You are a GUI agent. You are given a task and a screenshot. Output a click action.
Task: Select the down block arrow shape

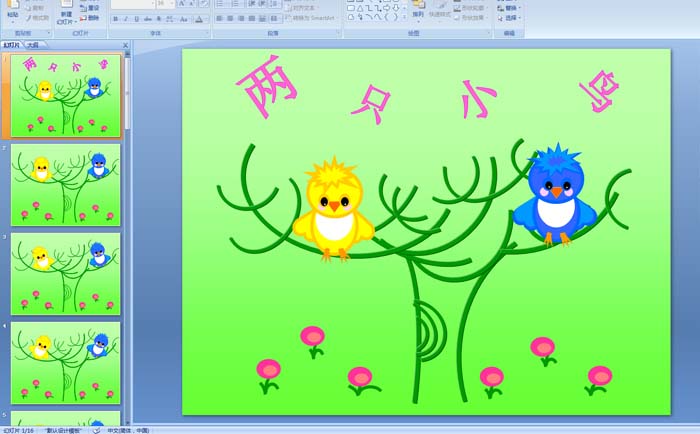396,8
